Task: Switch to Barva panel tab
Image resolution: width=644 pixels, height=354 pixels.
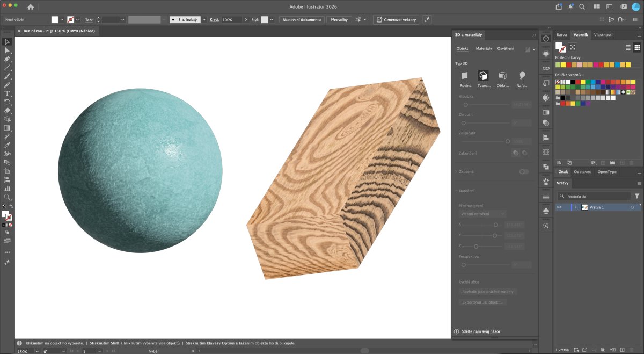Action: (x=562, y=34)
